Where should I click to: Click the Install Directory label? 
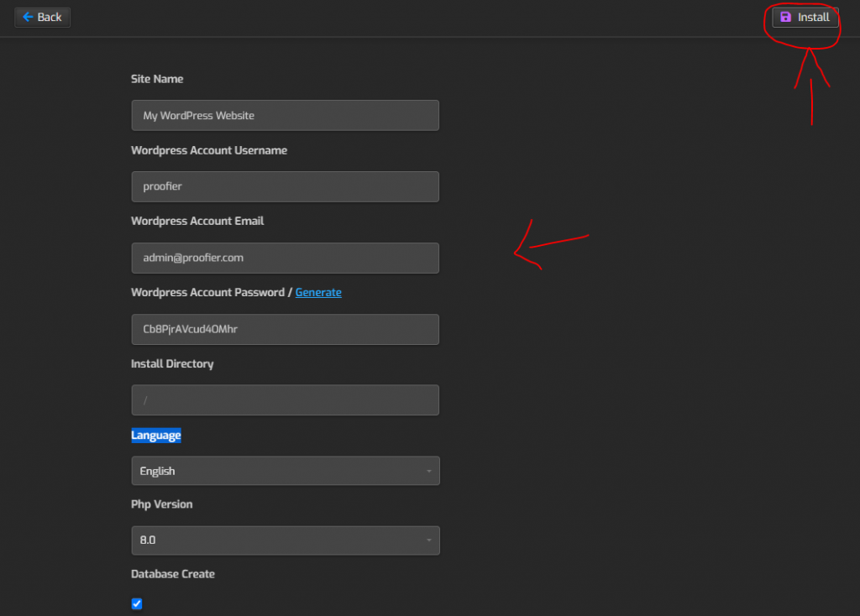(172, 364)
